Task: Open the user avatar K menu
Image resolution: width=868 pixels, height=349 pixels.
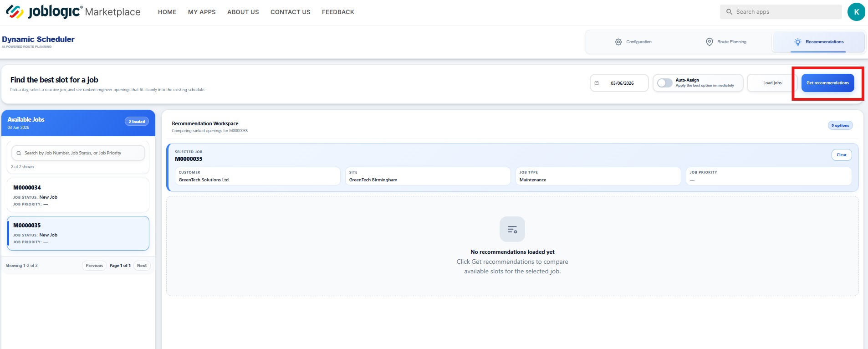Action: [856, 12]
